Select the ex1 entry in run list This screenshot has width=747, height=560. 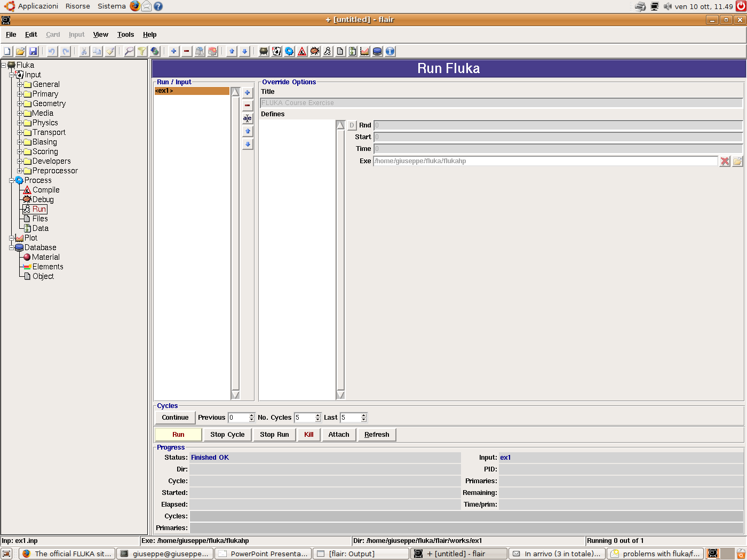192,91
